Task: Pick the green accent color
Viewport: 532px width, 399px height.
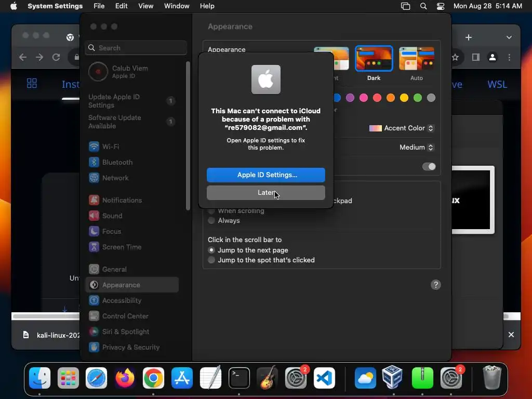Action: pyautogui.click(x=418, y=98)
